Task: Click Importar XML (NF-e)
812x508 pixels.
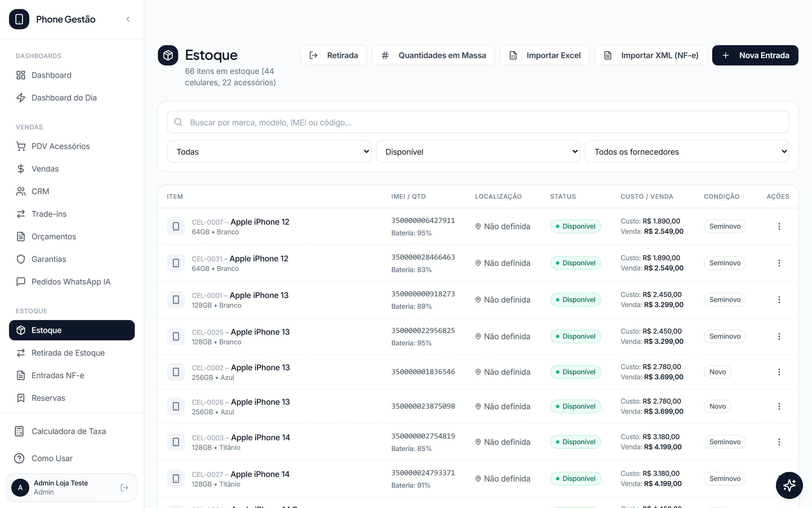Action: tap(651, 55)
